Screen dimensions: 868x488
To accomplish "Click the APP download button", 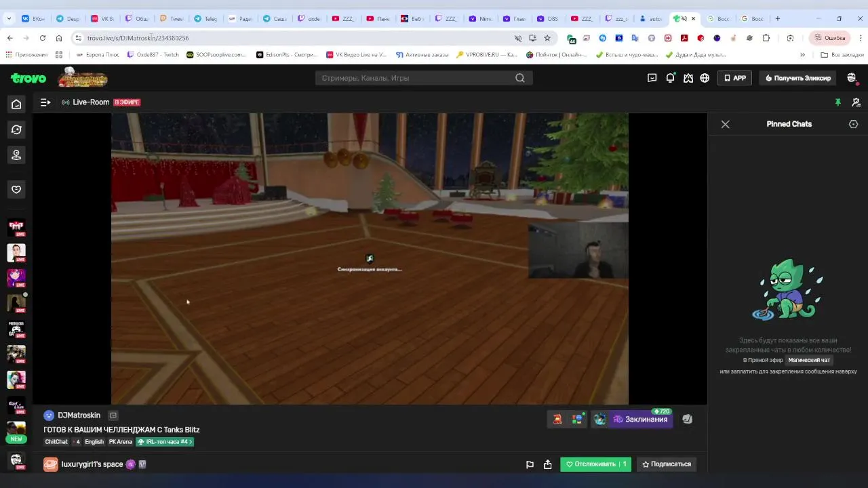I will (735, 78).
